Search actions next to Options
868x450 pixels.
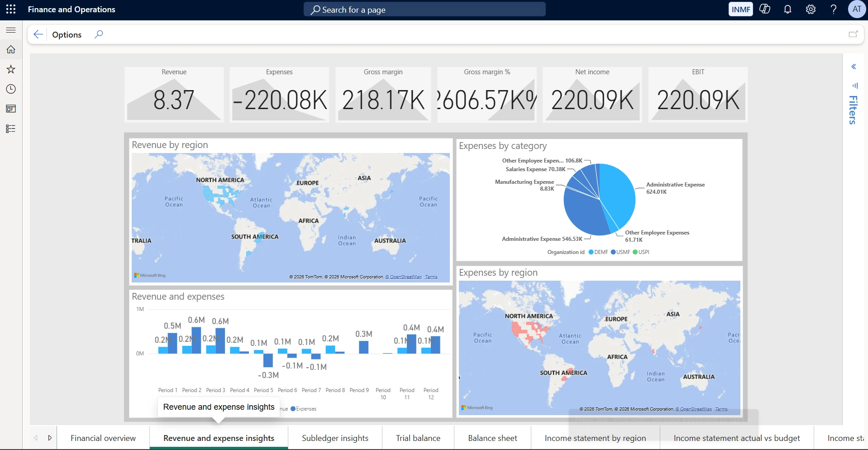tap(99, 34)
